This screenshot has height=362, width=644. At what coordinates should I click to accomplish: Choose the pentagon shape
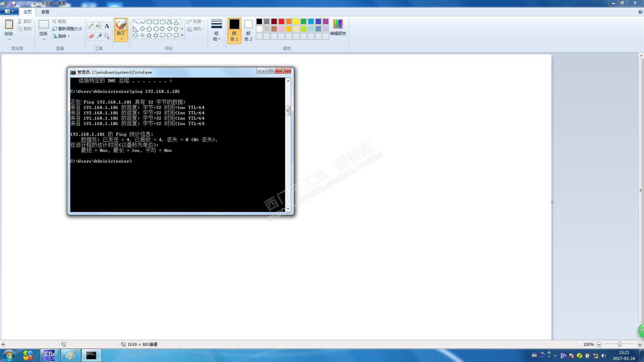149,29
